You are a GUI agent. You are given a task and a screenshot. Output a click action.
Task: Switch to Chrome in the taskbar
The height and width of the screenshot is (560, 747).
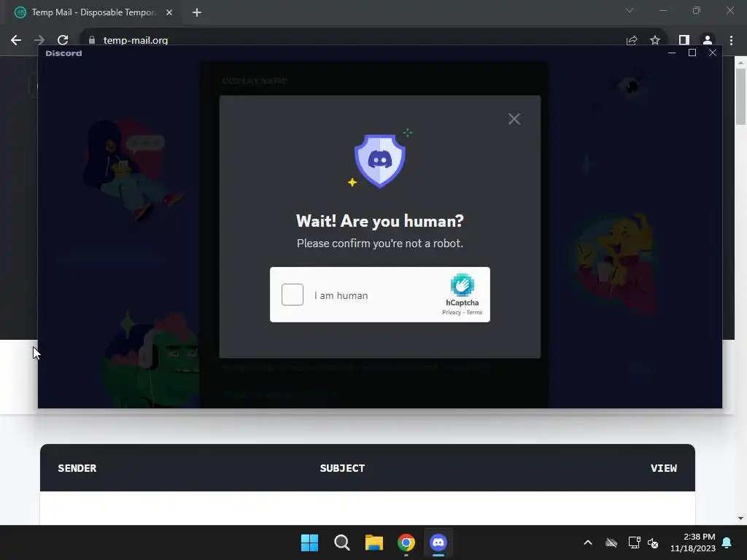(x=406, y=542)
